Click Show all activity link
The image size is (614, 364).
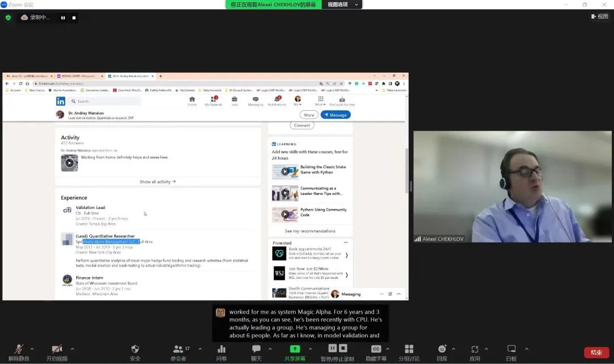(x=158, y=182)
